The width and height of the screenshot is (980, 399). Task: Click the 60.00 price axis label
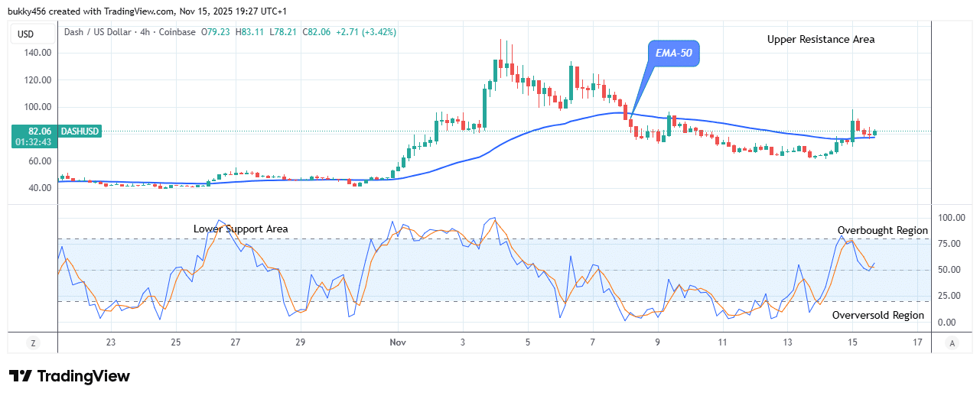39,161
